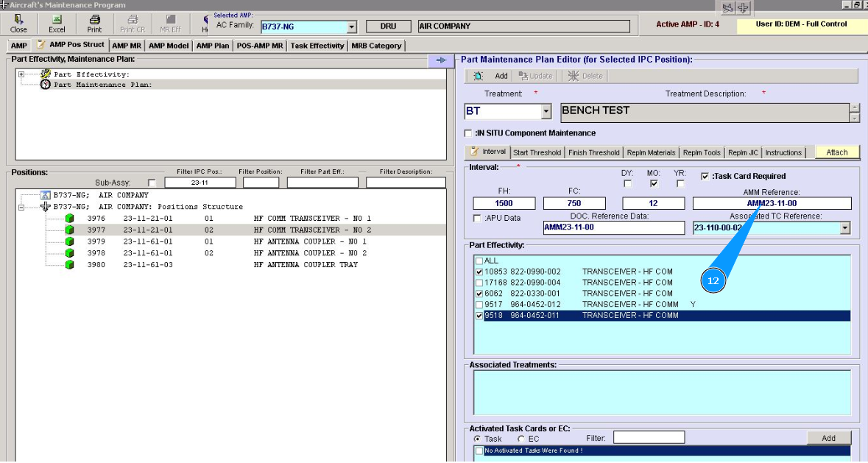Click the yellow Attach button
The height and width of the screenshot is (463, 868).
(x=837, y=152)
